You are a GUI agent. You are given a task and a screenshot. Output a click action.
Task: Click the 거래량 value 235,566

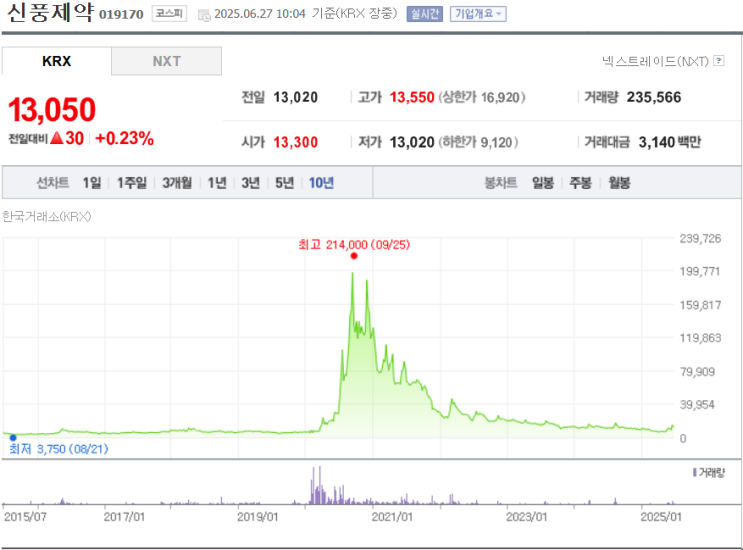click(654, 97)
